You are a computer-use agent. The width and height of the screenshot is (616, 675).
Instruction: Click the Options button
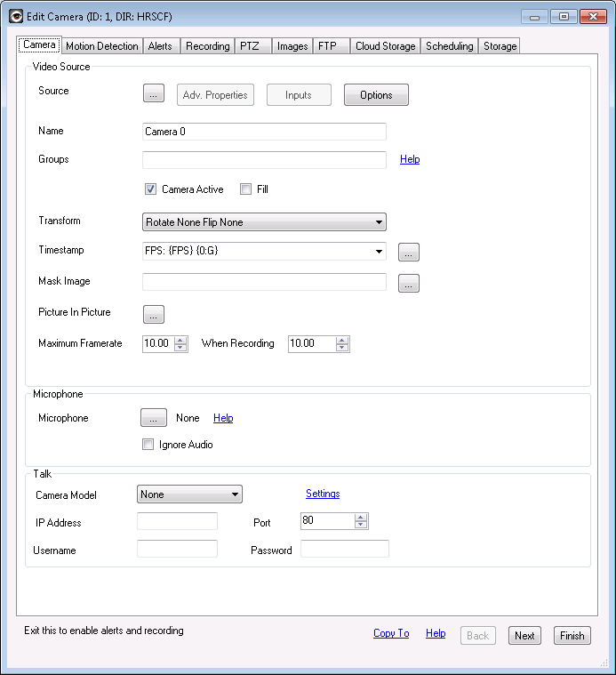pos(376,95)
